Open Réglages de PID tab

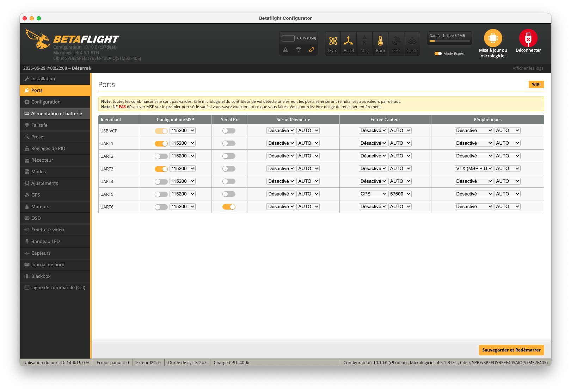55,148
